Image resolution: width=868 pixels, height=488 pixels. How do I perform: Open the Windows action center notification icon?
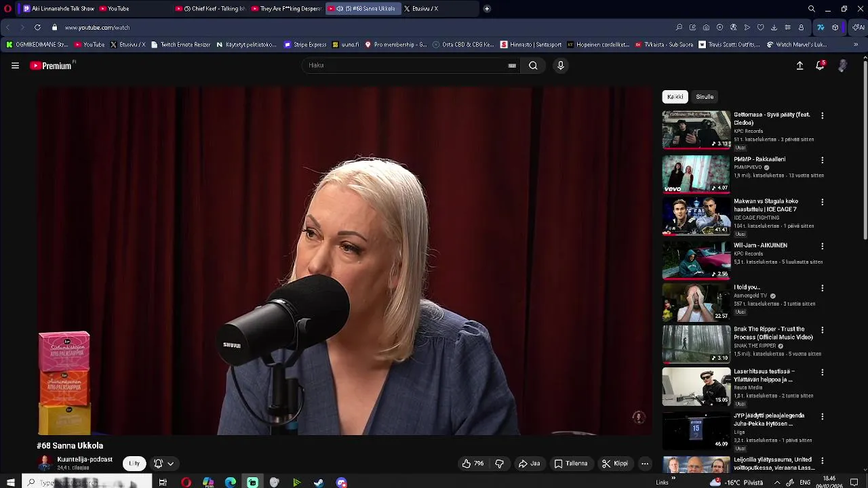coord(854,483)
